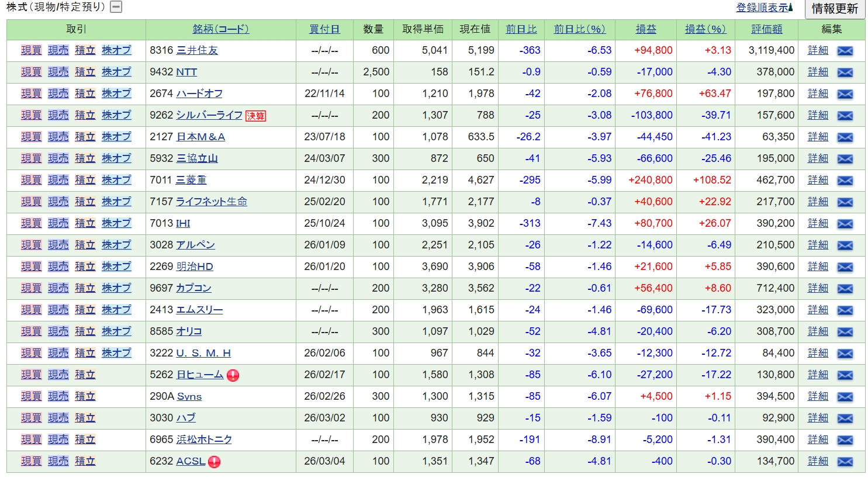868x481 pixels.
Task: Sort by the 銘柄(コード) column header
Action: [221, 29]
